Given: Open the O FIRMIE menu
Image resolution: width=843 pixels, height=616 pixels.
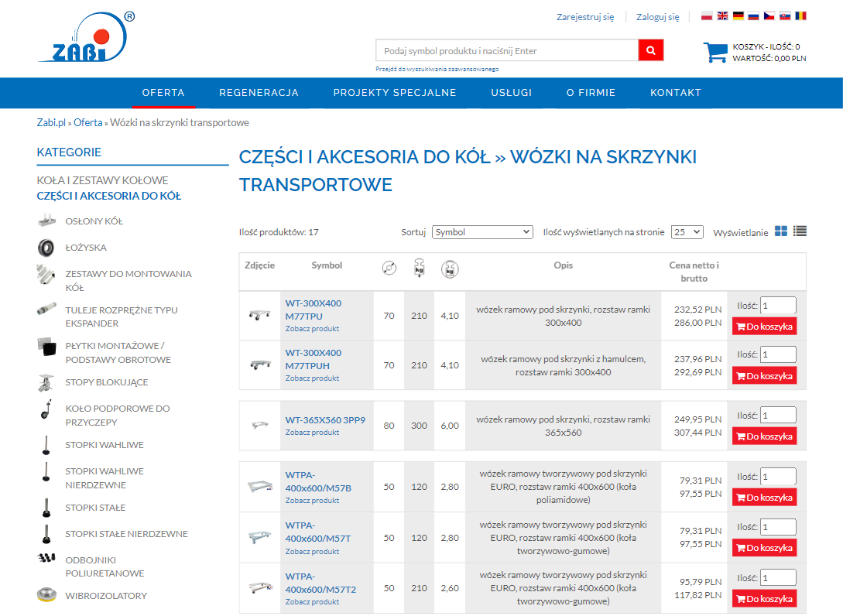Looking at the screenshot, I should click(x=591, y=92).
